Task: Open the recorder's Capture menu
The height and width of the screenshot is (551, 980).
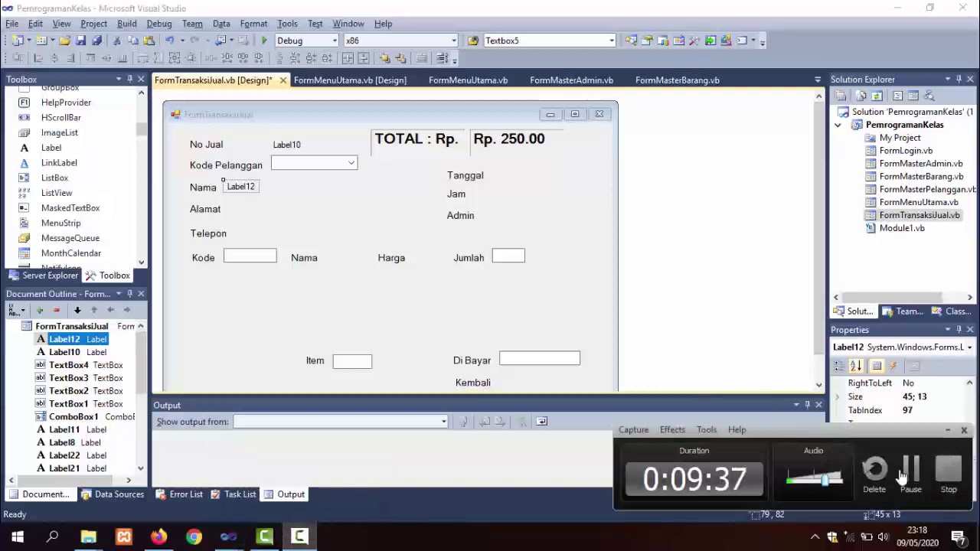Action: point(633,430)
